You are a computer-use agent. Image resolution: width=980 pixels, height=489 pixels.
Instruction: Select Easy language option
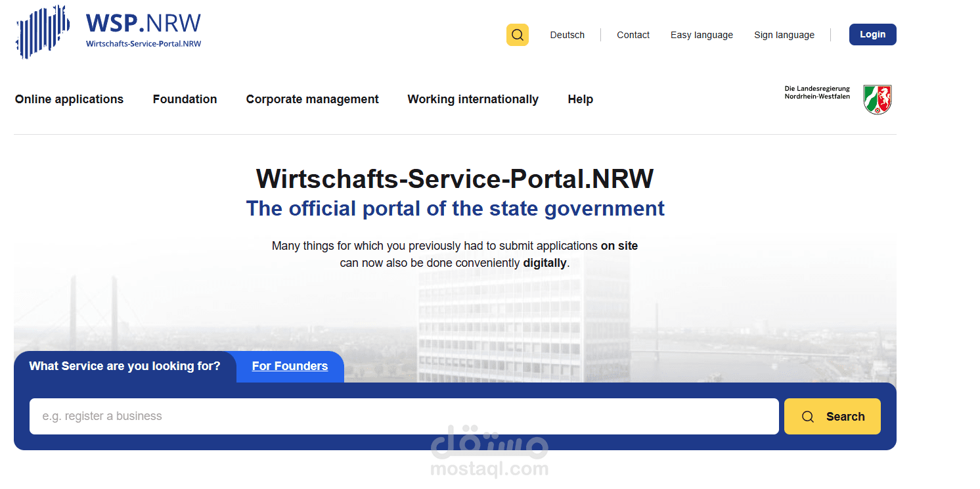[x=702, y=35]
